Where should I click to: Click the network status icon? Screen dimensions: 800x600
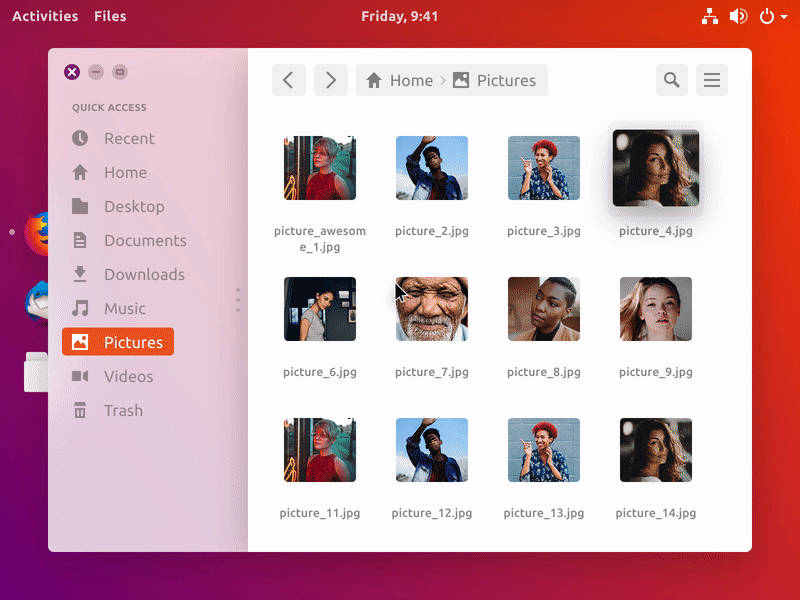[x=710, y=16]
